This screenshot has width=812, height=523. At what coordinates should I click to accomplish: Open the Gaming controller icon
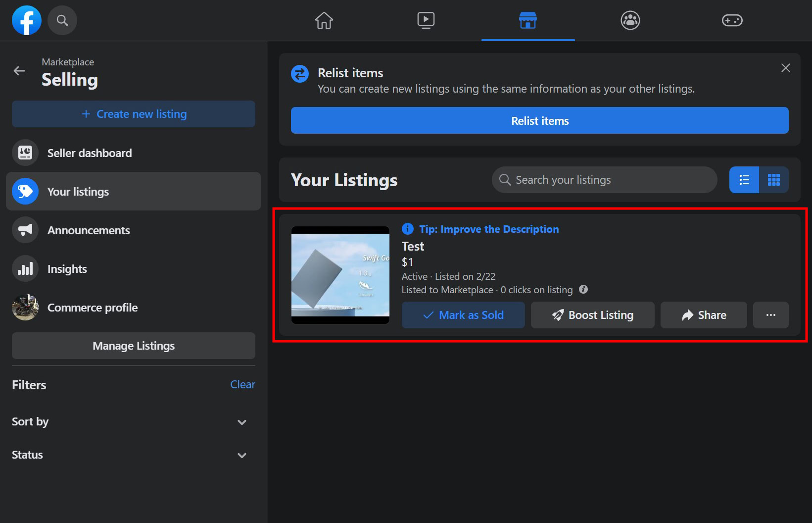(732, 20)
